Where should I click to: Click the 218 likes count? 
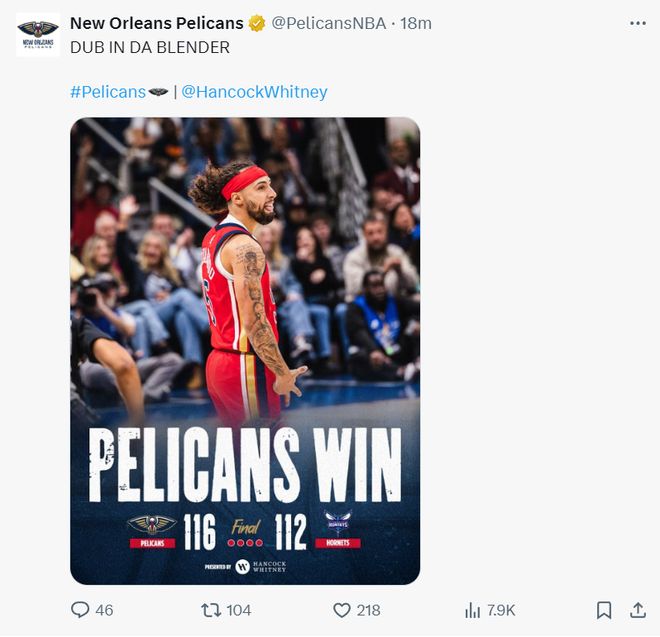point(368,610)
